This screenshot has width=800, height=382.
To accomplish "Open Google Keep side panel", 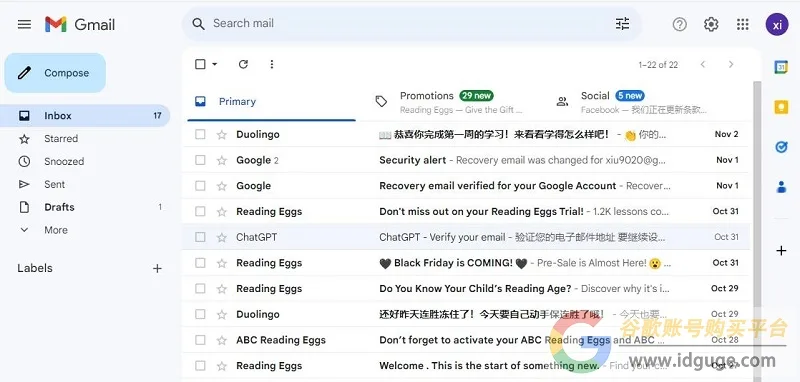I will [781, 107].
